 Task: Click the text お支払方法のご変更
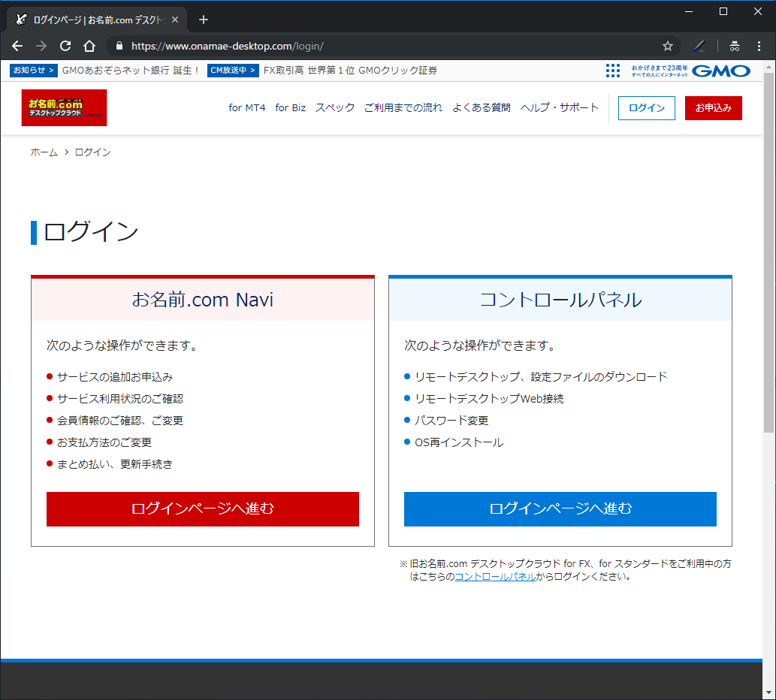pos(104,442)
